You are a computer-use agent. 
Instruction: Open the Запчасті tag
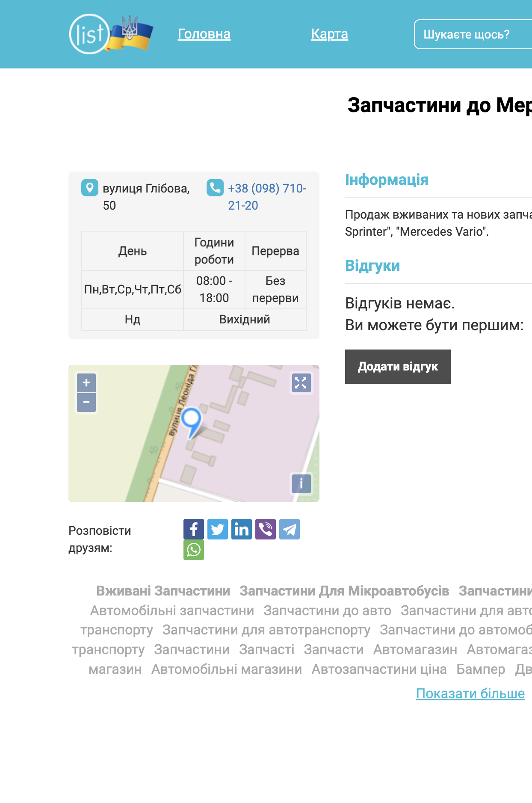pos(267,649)
